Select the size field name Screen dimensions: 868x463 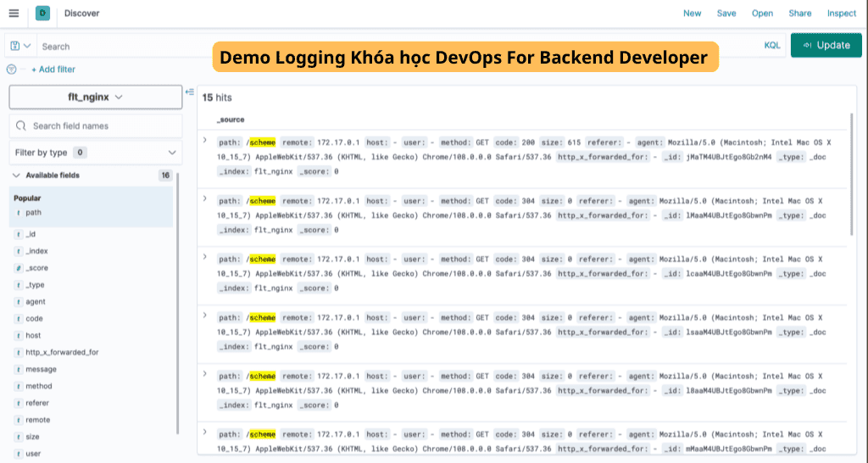tap(33, 437)
